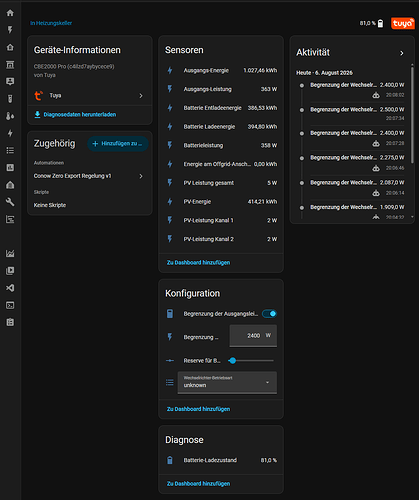Open the history graph sidebar icon
Viewport: 419px width, 500px height.
point(10,253)
